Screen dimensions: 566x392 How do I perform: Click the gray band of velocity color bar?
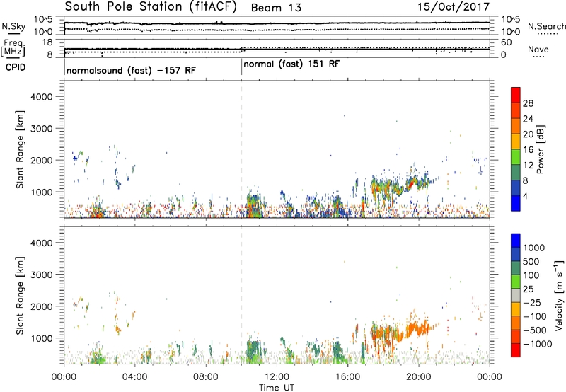[x=516, y=296]
